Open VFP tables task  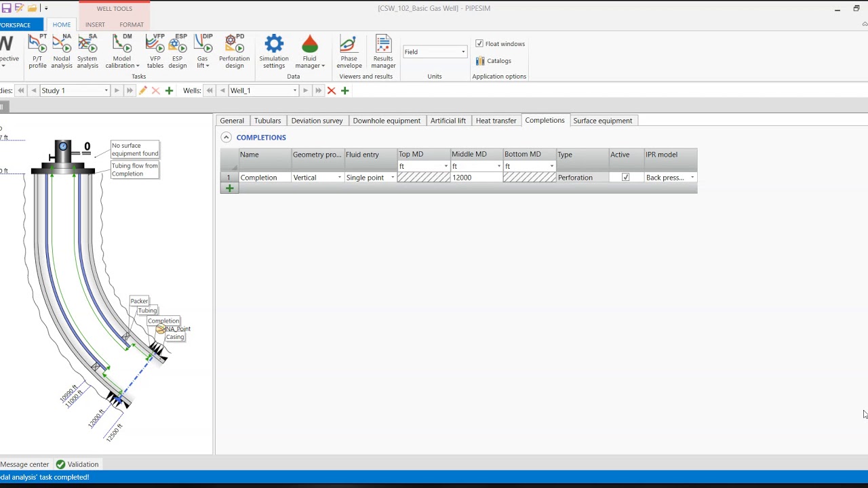point(155,52)
